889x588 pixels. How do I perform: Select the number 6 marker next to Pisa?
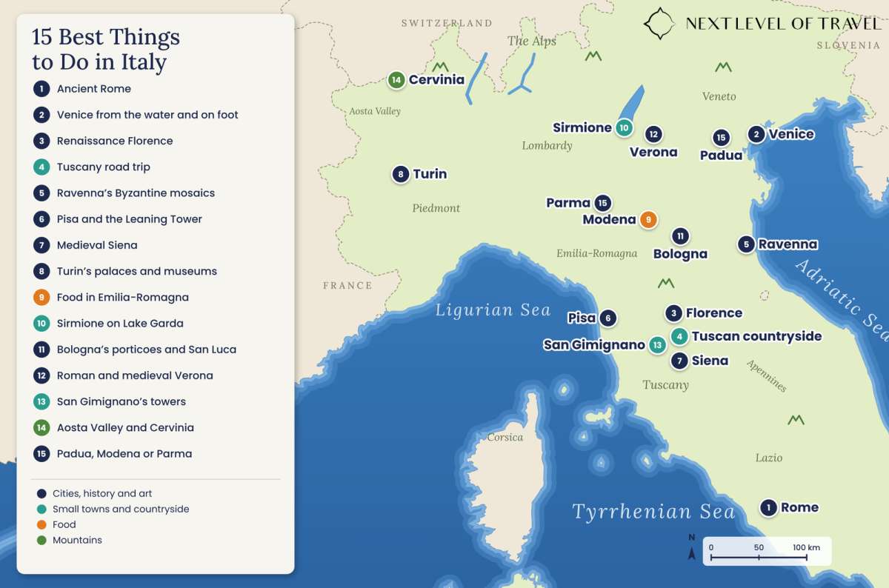click(x=607, y=318)
